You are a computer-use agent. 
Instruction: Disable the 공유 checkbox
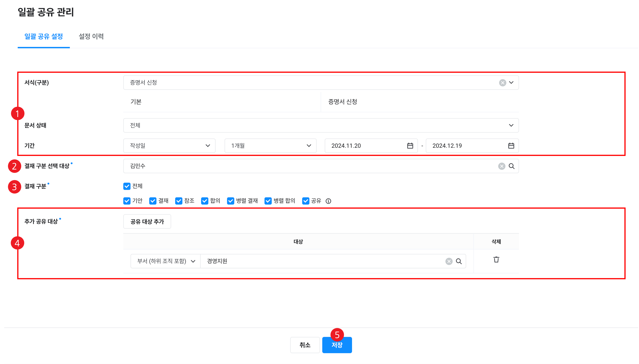(x=306, y=201)
